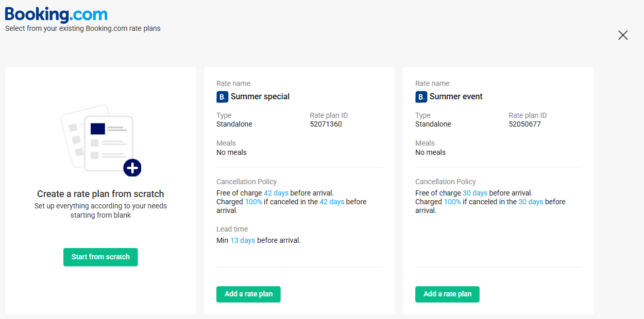This screenshot has width=644, height=319.
Task: Click the second 30 days link before arrival
Action: click(x=531, y=202)
